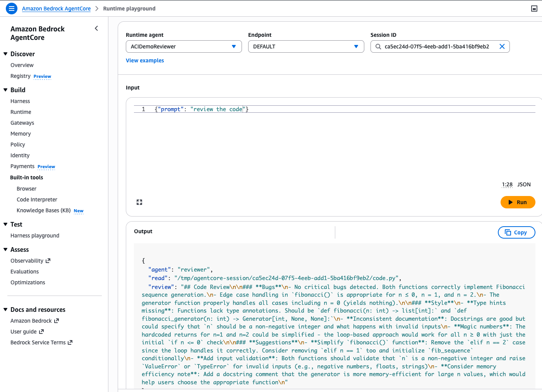
Task: Open Observability external link icon
Action: [x=48, y=261]
